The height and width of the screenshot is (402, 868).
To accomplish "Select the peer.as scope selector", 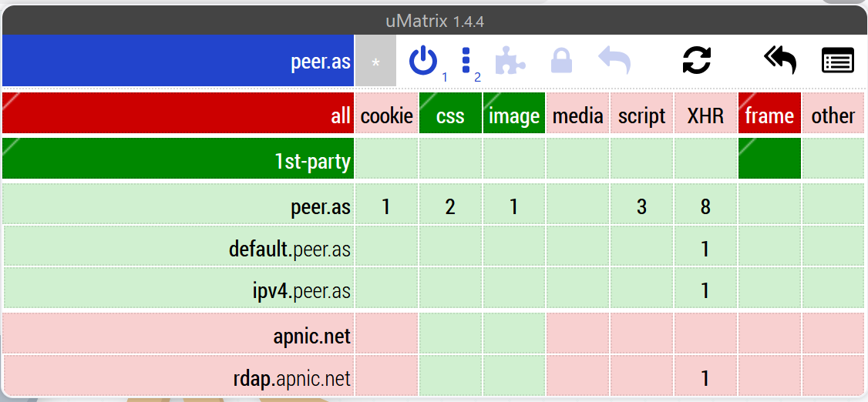I will click(x=178, y=61).
